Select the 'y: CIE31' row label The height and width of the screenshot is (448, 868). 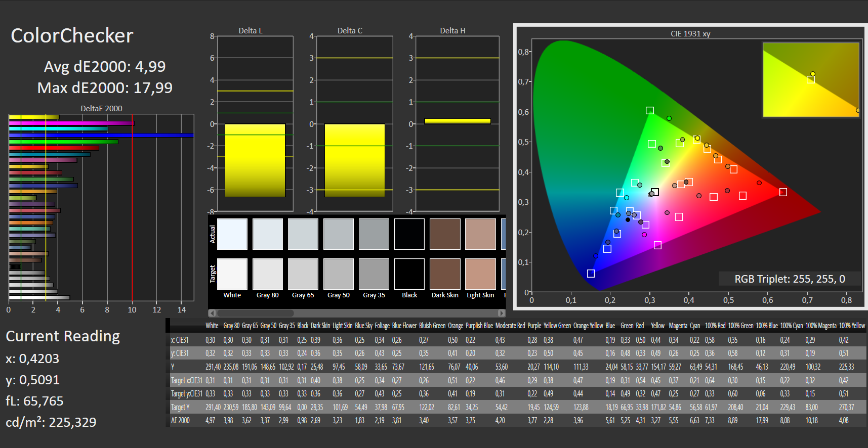(180, 353)
